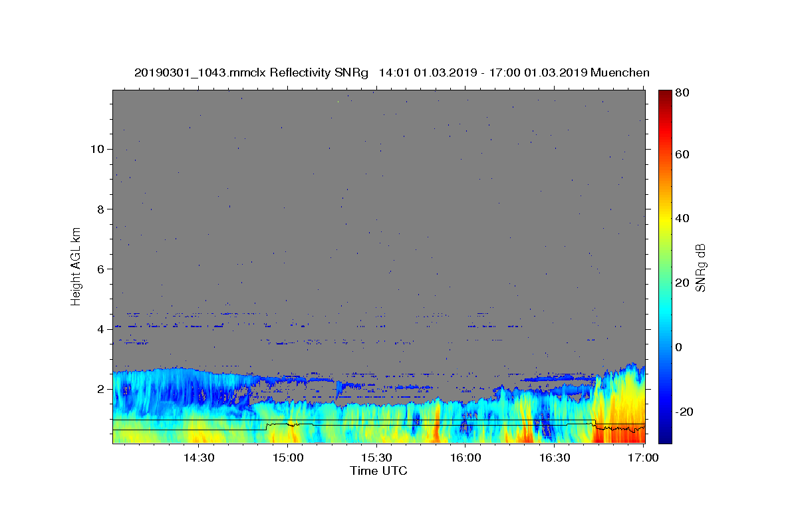
Task: Click the height tick label 6
Action: point(100,269)
